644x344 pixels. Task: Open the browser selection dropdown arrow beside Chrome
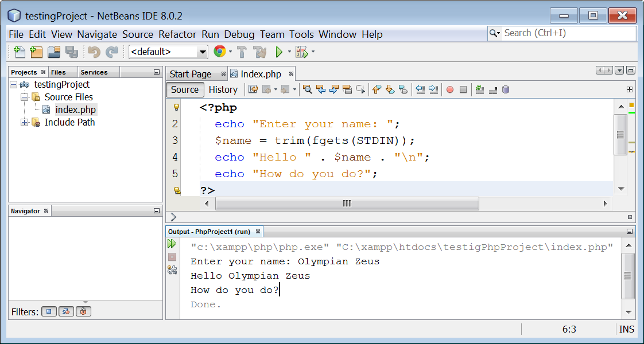pyautogui.click(x=230, y=52)
